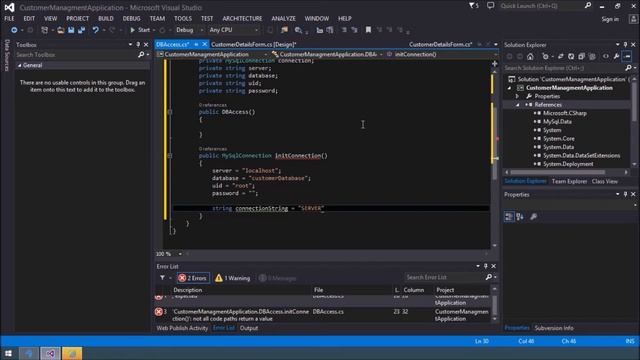
Task: Toggle the Messages filter in Error List
Action: [278, 278]
